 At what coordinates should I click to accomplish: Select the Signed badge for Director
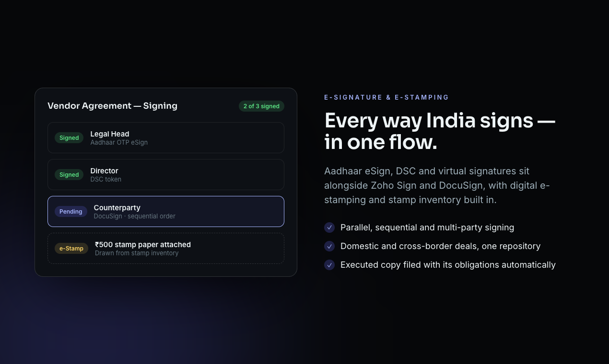coord(69,175)
